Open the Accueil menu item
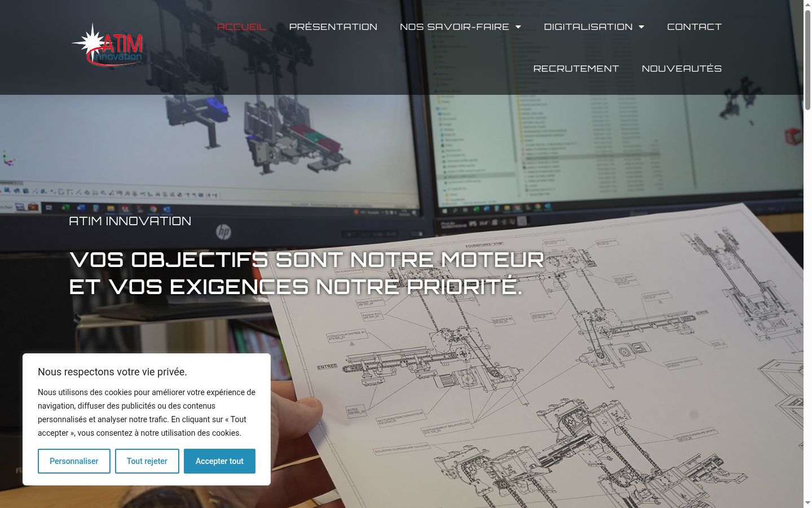 click(241, 27)
